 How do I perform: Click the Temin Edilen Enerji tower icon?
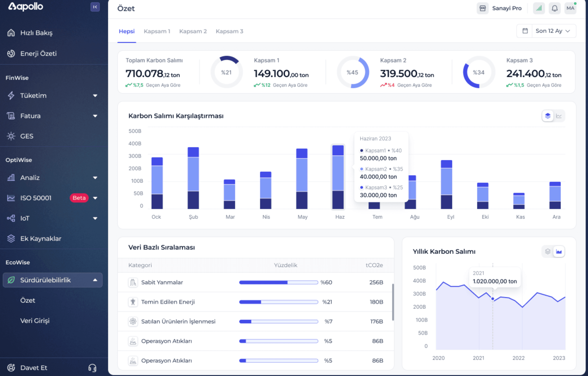[133, 302]
